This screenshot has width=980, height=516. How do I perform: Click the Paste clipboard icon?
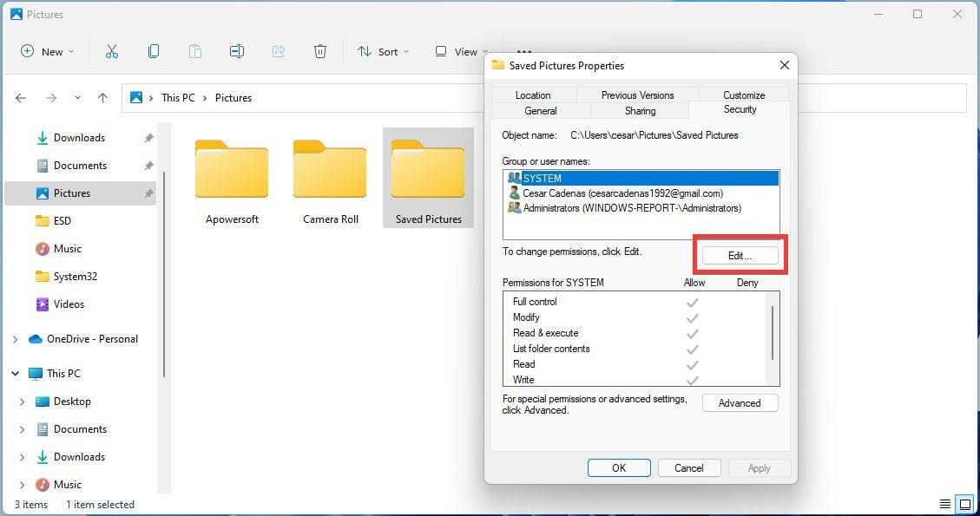pos(195,51)
